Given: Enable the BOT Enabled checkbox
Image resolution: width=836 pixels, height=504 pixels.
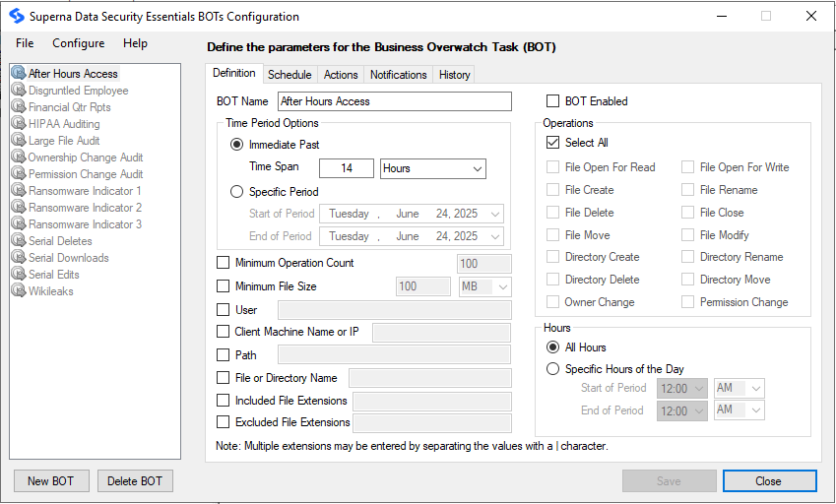Looking at the screenshot, I should point(552,101).
